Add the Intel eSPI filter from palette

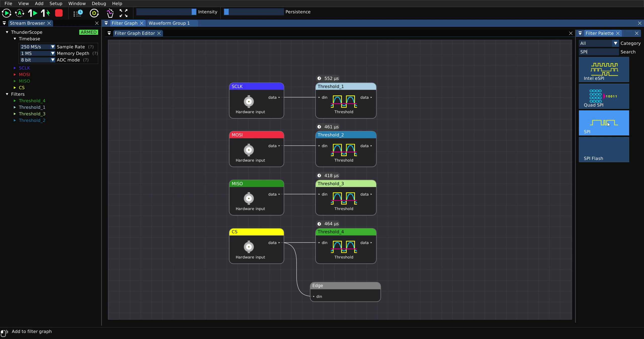pos(604,70)
